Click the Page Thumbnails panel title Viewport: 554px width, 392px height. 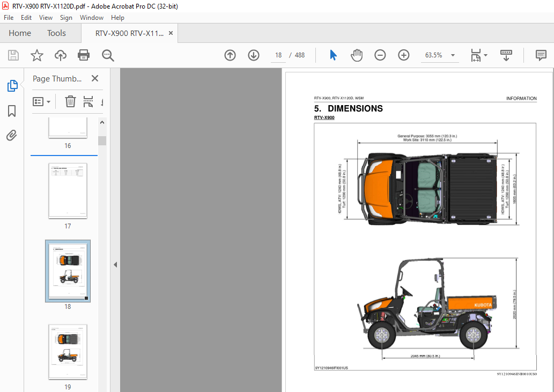click(x=57, y=79)
